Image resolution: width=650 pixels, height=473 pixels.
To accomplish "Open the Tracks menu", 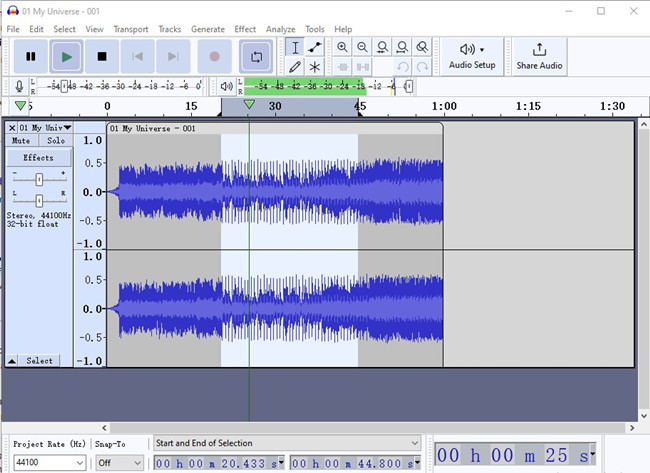I will coord(170,29).
